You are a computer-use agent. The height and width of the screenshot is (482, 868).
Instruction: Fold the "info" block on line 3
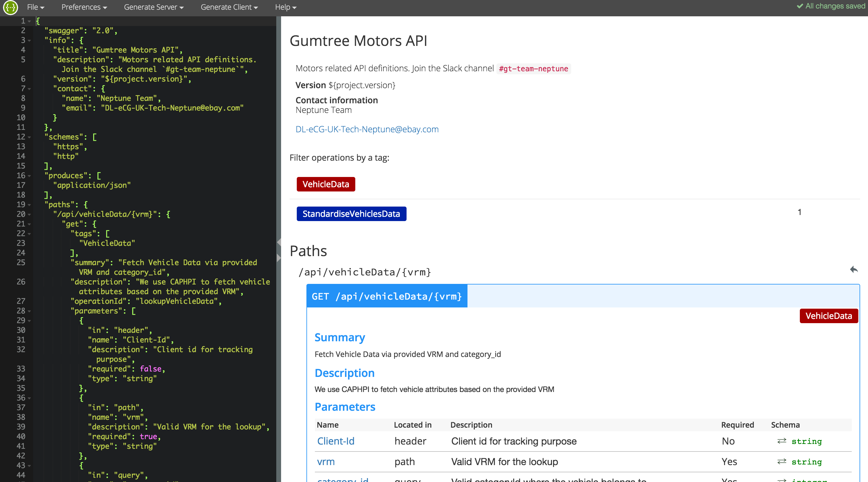[29, 40]
